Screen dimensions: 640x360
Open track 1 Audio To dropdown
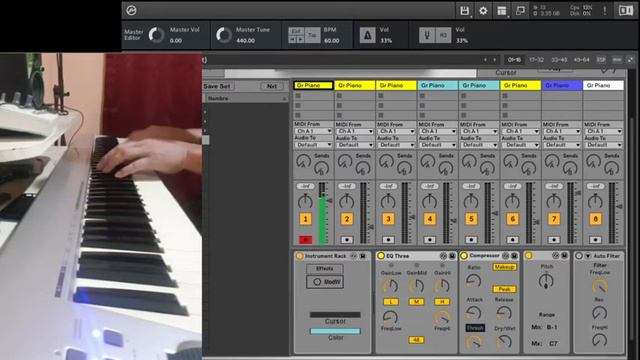click(313, 145)
